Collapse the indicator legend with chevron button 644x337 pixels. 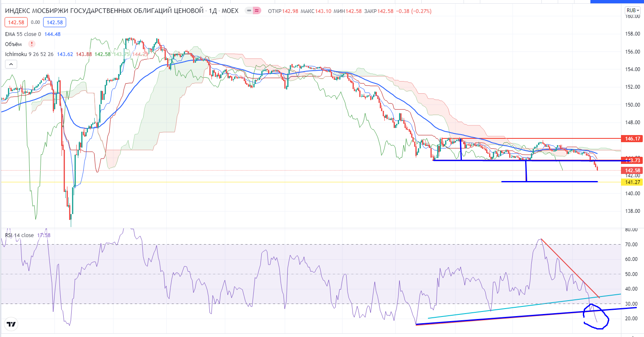[11, 64]
